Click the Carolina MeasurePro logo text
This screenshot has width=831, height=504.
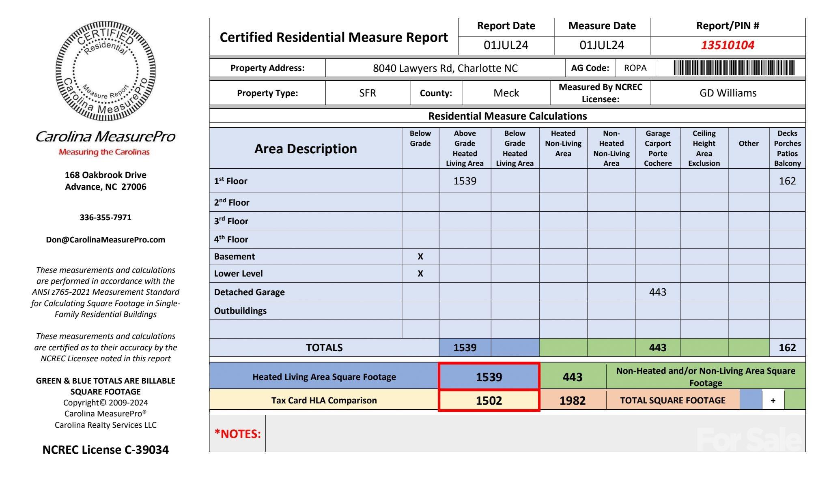[x=105, y=137]
